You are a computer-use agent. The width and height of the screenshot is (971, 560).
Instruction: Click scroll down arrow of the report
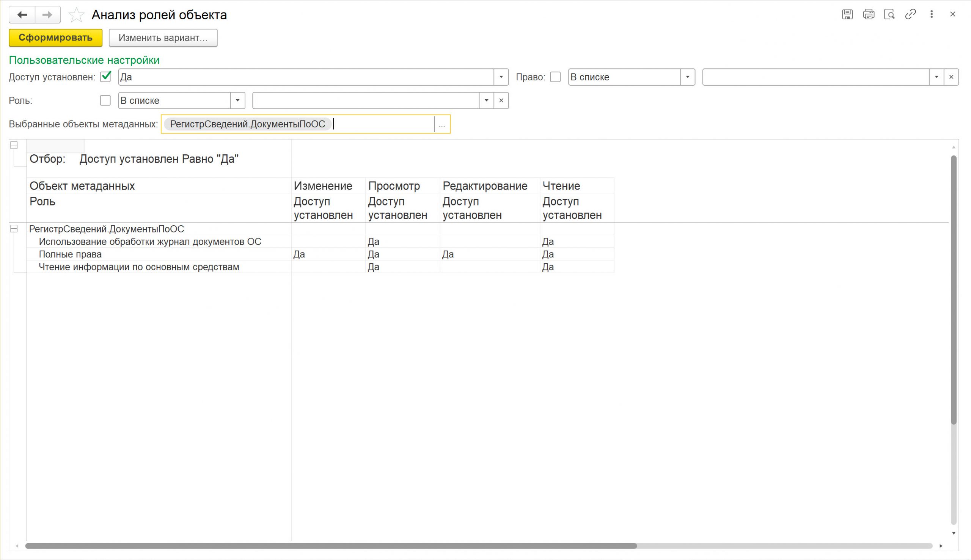(954, 533)
